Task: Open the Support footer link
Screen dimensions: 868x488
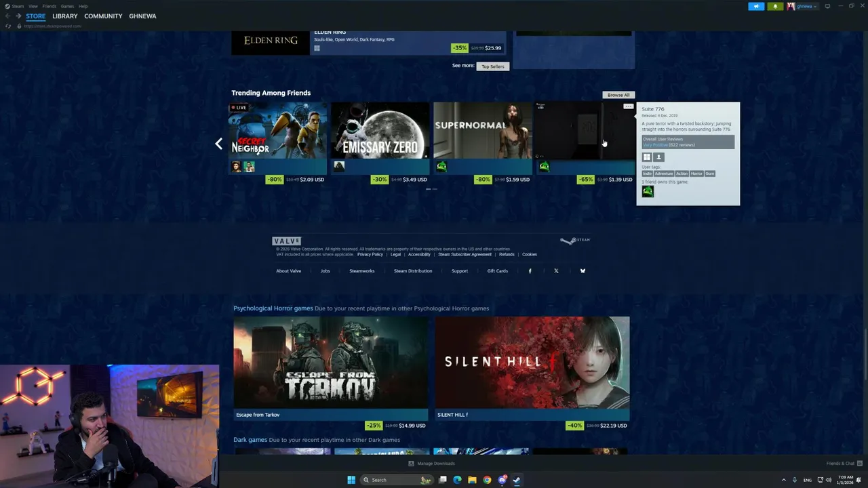Action: (460, 271)
